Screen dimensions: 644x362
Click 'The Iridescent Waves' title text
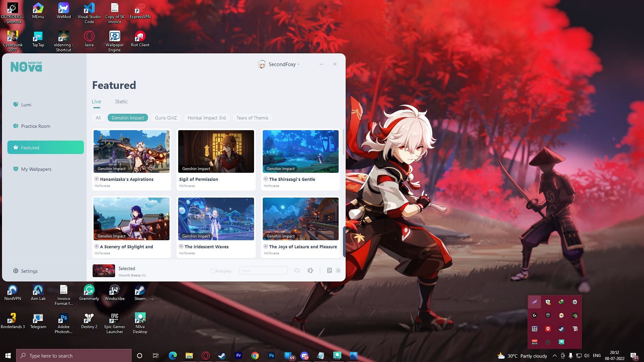click(206, 247)
